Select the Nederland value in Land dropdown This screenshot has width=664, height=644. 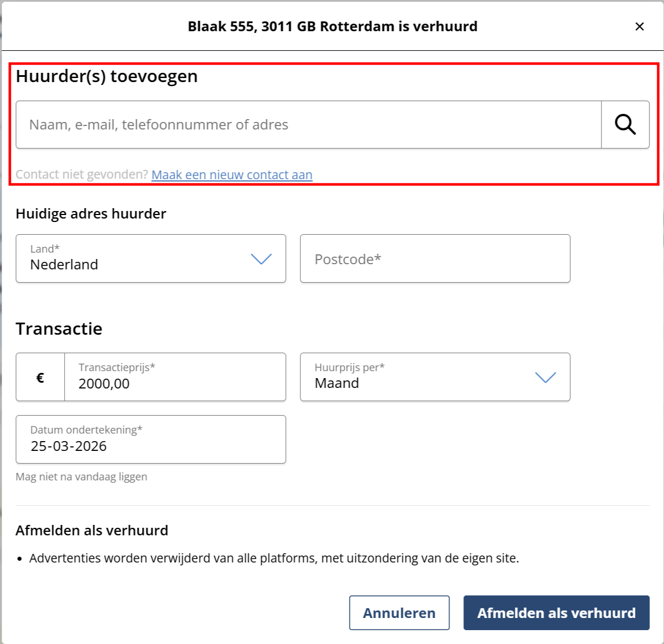pyautogui.click(x=64, y=265)
